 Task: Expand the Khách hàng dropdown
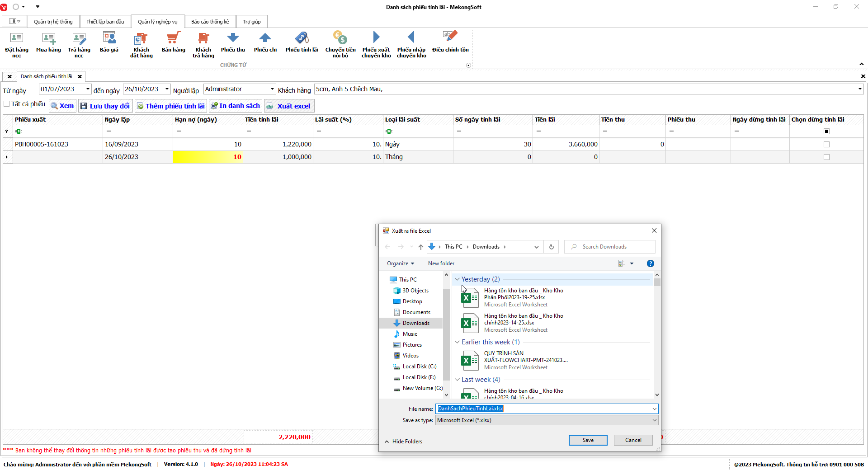859,89
